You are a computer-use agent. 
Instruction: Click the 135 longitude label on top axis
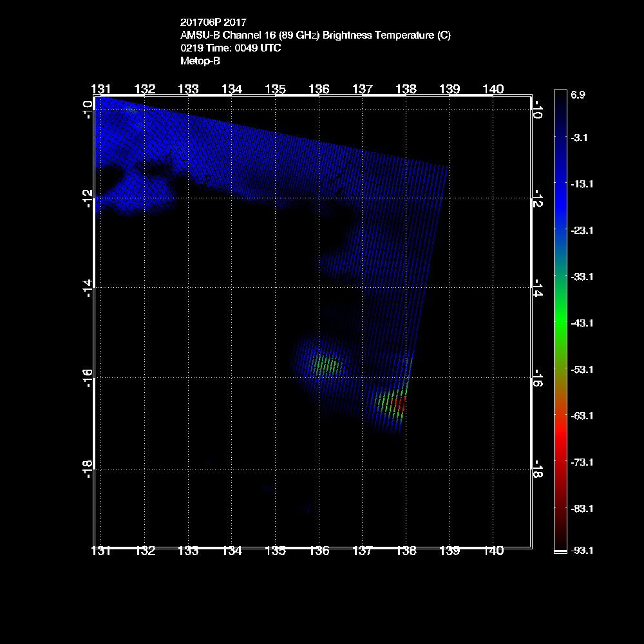(276, 89)
